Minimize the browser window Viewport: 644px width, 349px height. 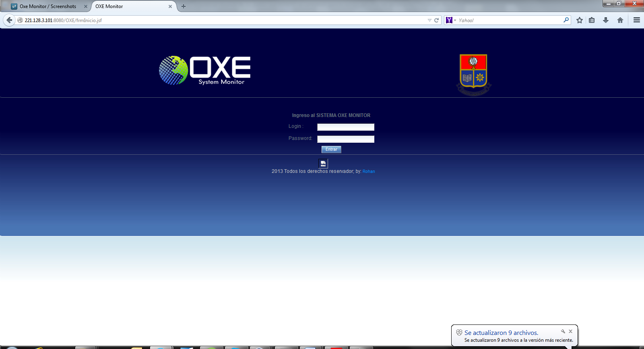pos(609,4)
